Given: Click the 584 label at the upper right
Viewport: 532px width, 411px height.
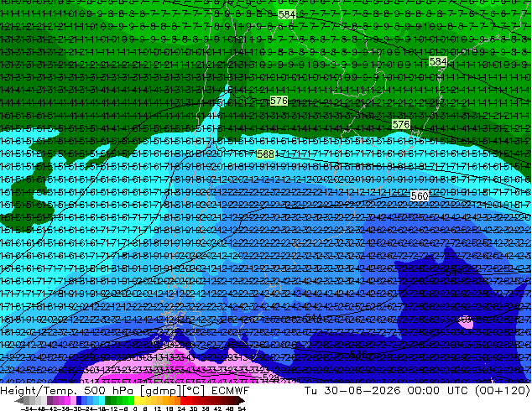Looking at the screenshot, I should pyautogui.click(x=438, y=62).
